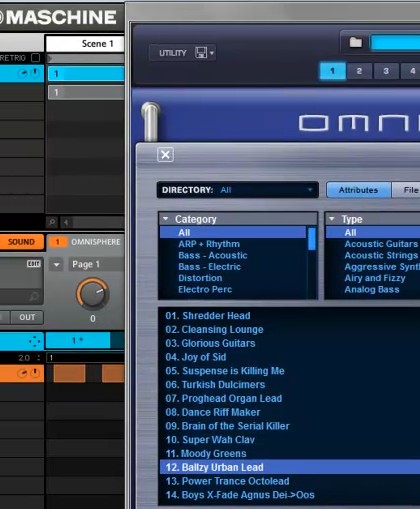Viewport: 420px width, 509px height.
Task: Click the Scene 1 header
Action: coord(85,44)
